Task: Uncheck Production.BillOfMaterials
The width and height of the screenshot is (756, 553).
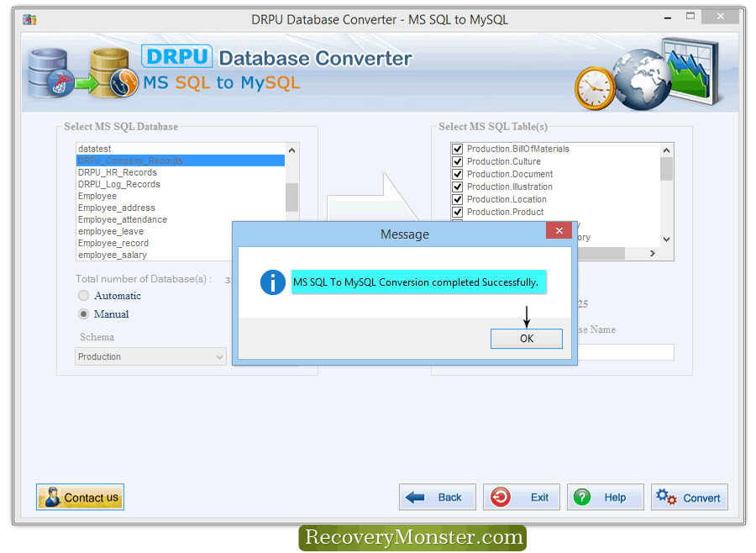Action: (457, 149)
